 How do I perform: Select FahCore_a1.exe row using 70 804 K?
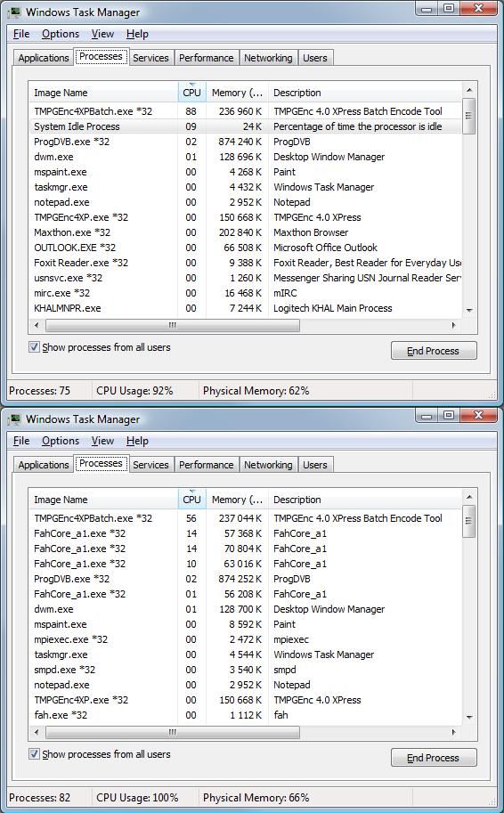point(245,548)
